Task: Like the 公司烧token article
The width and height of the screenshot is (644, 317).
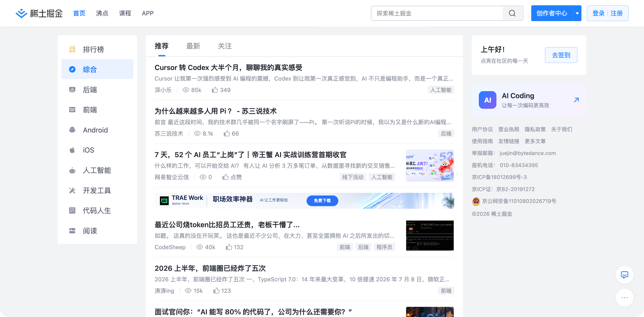Action: coord(229,247)
